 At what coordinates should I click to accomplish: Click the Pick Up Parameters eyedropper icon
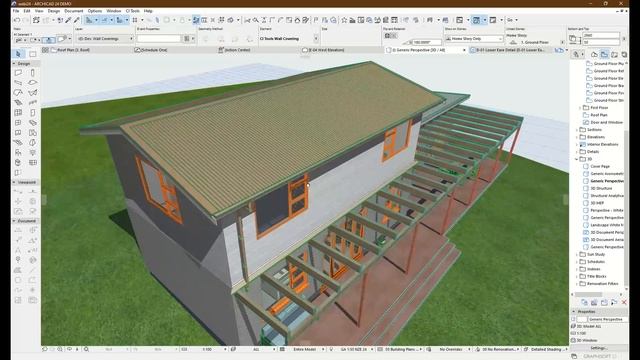[69, 20]
